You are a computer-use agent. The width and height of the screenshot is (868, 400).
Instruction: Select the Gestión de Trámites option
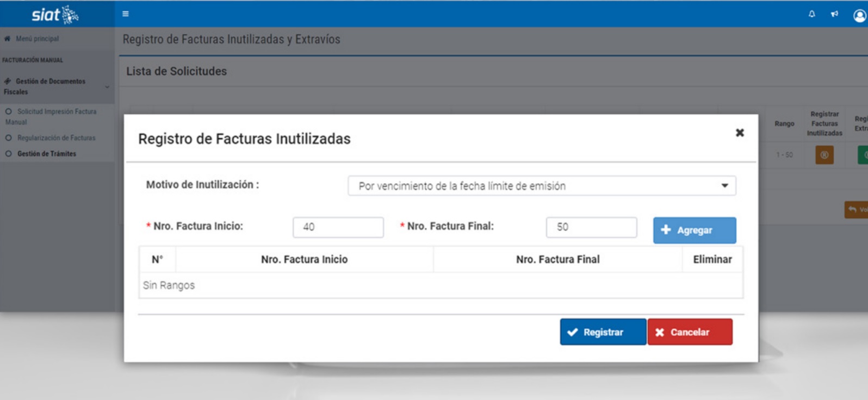47,154
